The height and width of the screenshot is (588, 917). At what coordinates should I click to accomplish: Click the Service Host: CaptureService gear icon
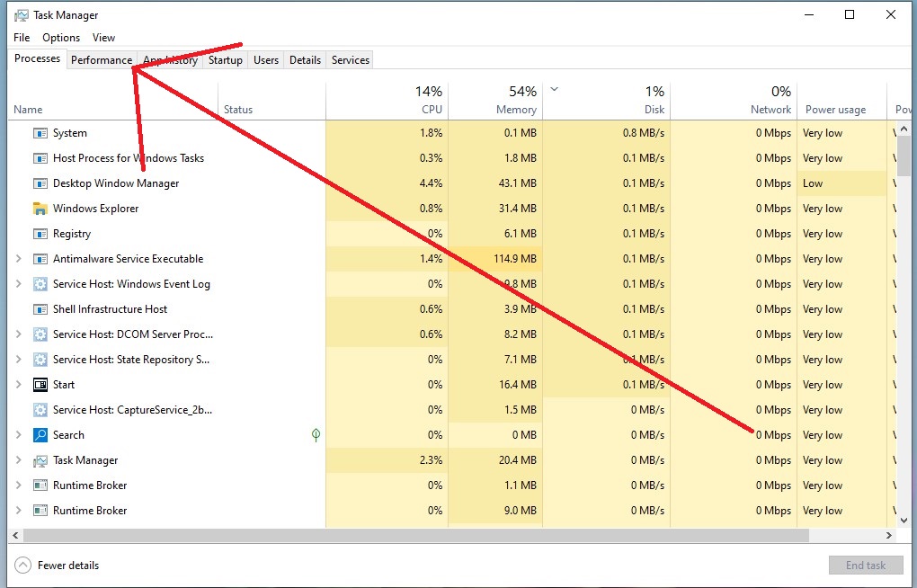(x=40, y=410)
